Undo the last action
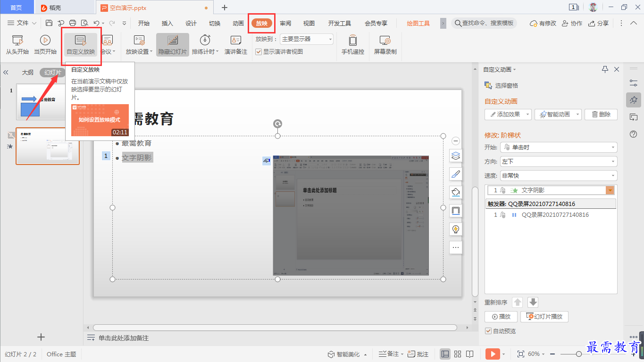This screenshot has height=362, width=644. (96, 23)
